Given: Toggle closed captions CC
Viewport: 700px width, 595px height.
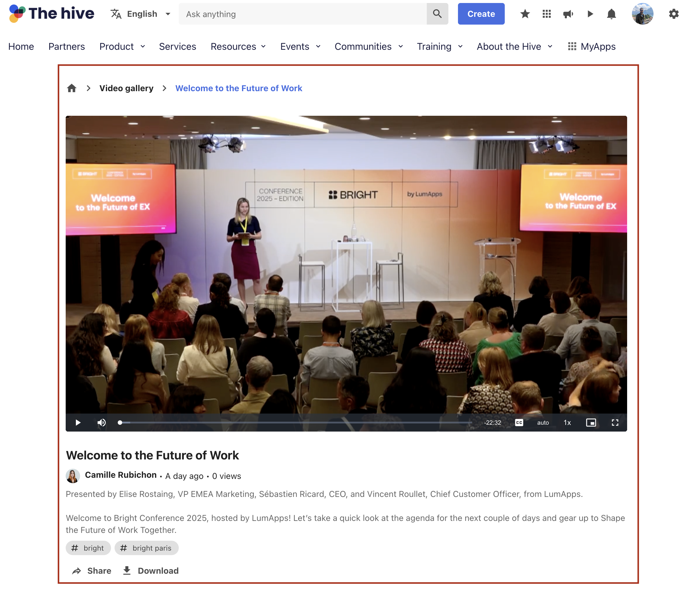Looking at the screenshot, I should pyautogui.click(x=519, y=422).
